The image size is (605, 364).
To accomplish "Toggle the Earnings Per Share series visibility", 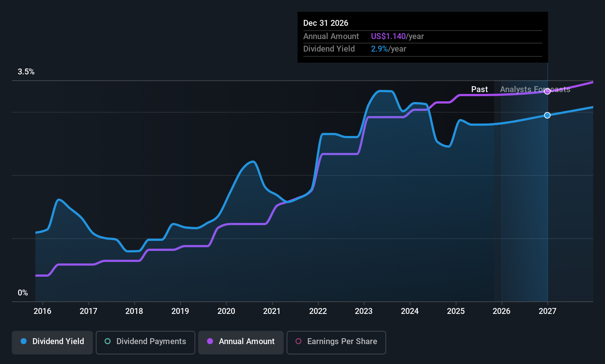I will click(336, 342).
